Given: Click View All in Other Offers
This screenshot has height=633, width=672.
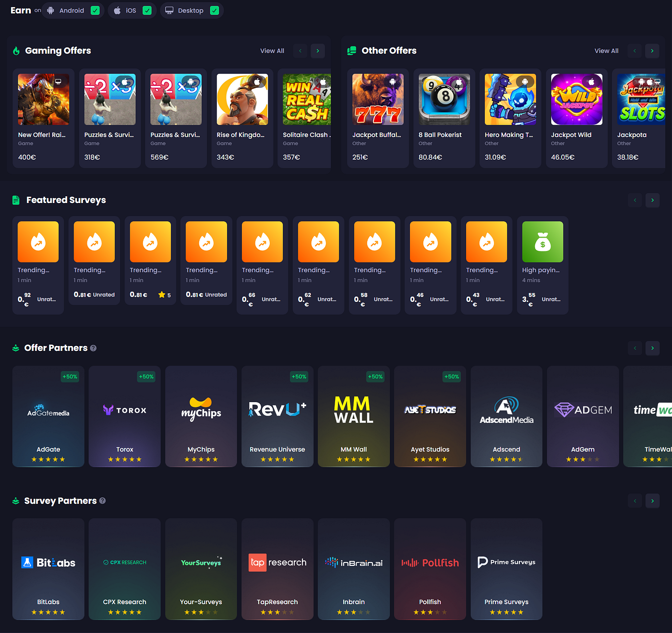Looking at the screenshot, I should point(606,51).
